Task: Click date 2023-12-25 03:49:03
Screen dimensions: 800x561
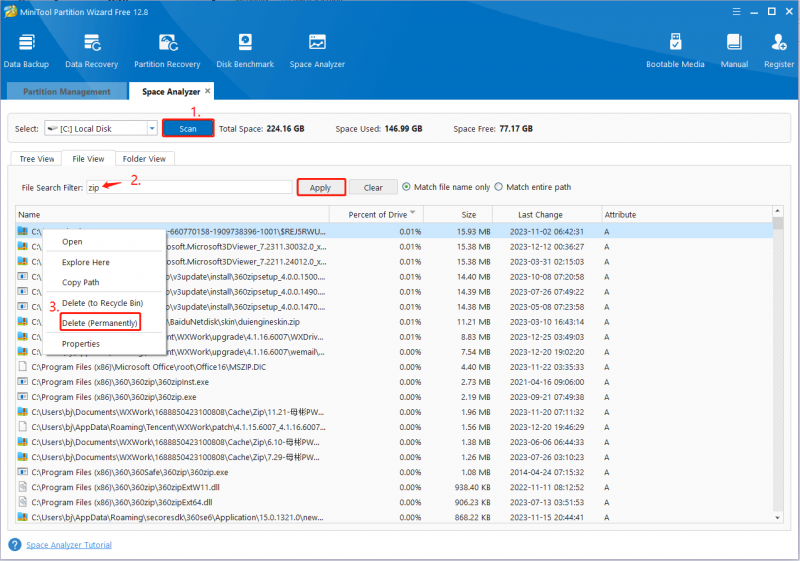Action: point(547,337)
